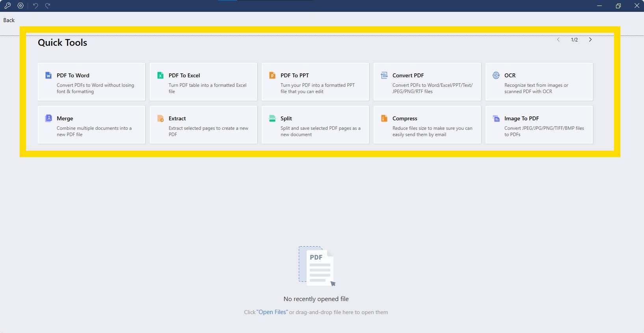
Task: Click "No recently opened file" text
Action: click(316, 299)
